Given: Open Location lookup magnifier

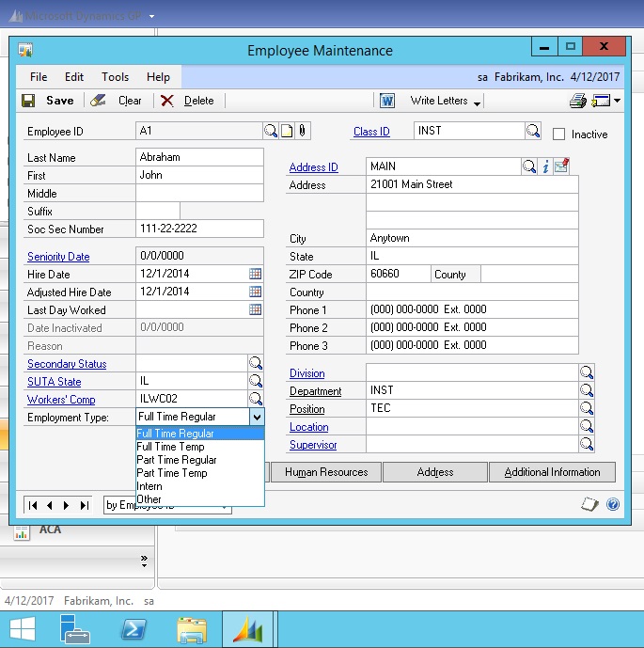Looking at the screenshot, I should (x=587, y=426).
